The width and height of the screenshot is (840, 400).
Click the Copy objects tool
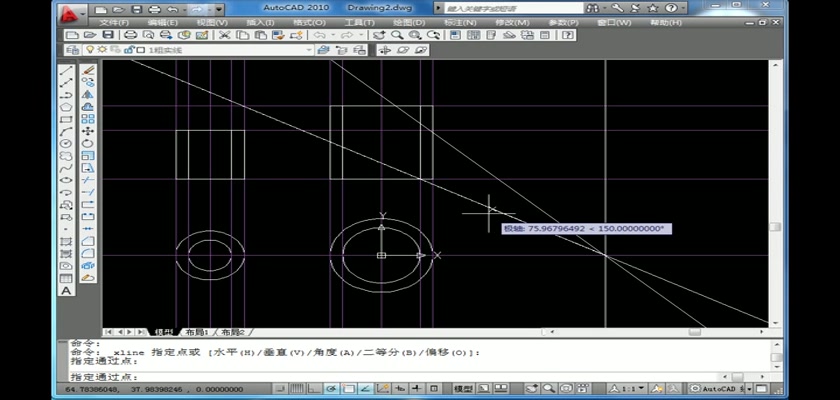pos(88,82)
